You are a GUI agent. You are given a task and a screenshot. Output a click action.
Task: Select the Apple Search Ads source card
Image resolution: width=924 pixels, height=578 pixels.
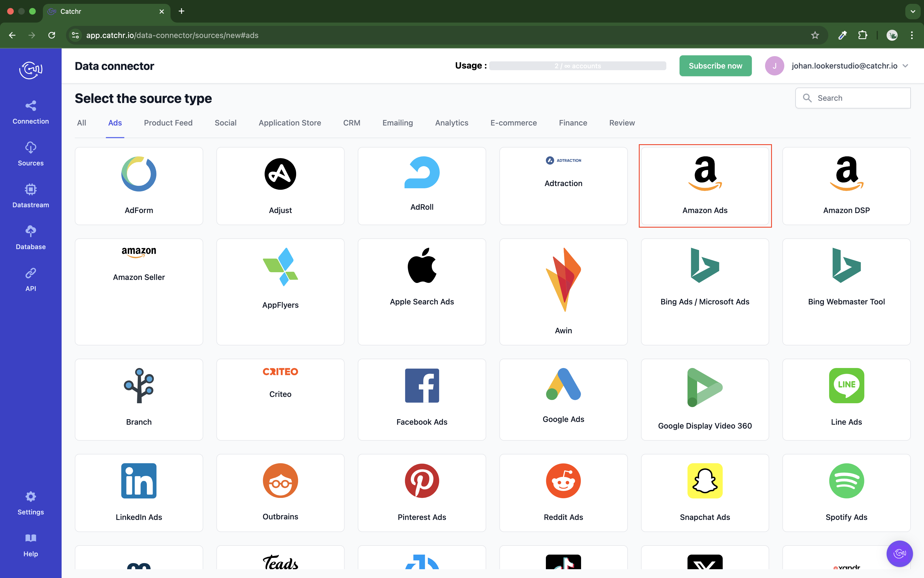tap(422, 292)
